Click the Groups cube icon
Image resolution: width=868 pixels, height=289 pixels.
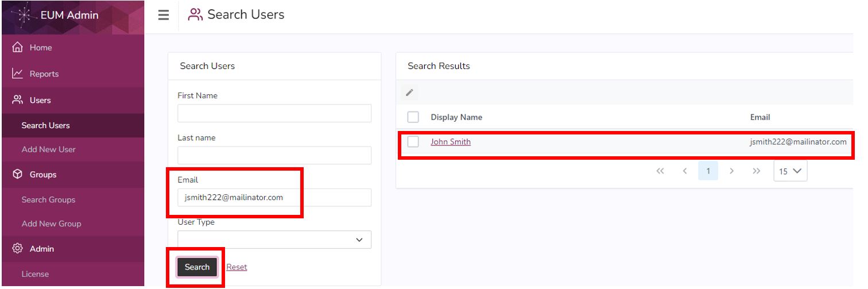tap(17, 174)
